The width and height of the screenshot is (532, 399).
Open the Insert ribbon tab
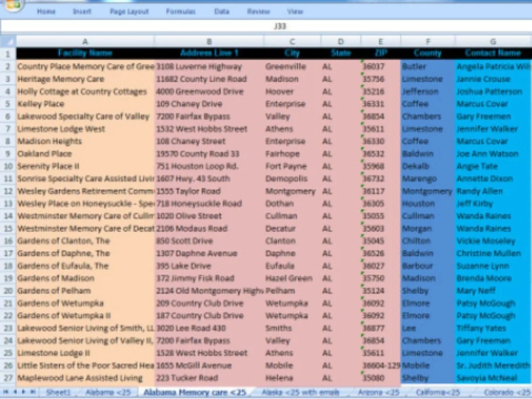click(x=82, y=12)
